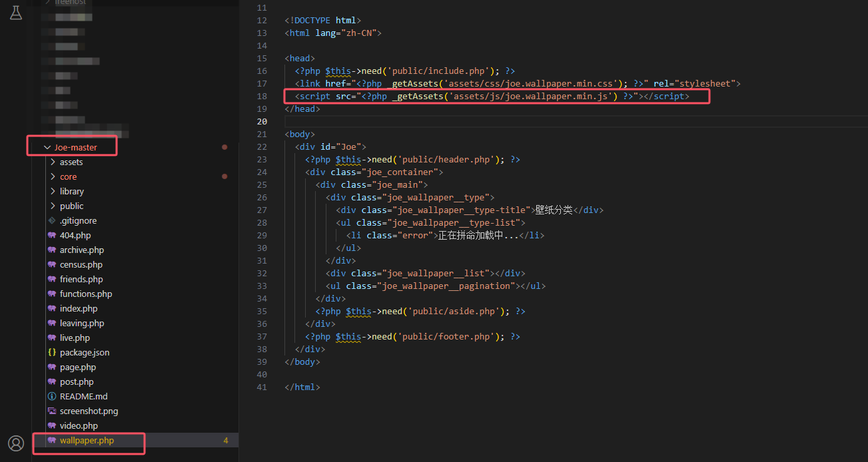This screenshot has width=868, height=462.
Task: Open index.php in the explorer
Action: [79, 308]
